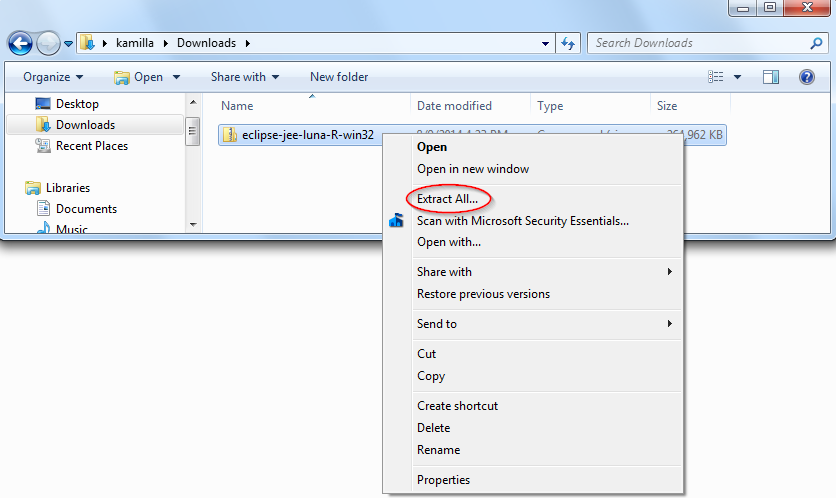
Task: Select Desktop in the navigation pane
Action: pyautogui.click(x=77, y=104)
